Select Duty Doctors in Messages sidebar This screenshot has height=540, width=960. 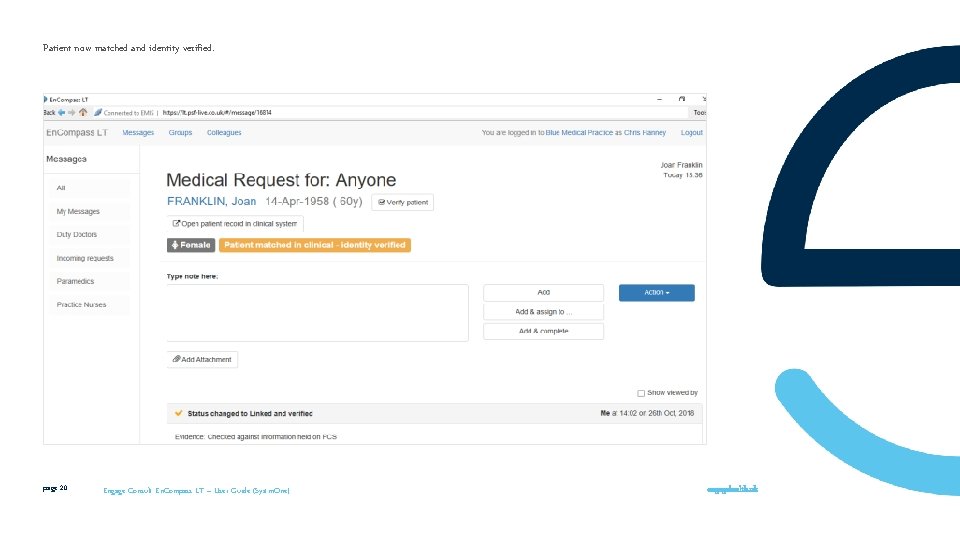(77, 234)
